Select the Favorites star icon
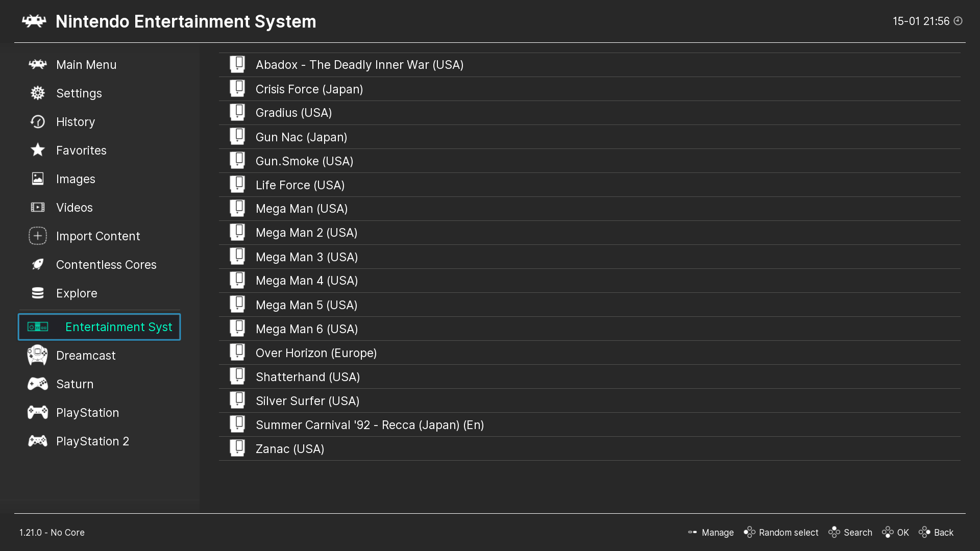 click(x=37, y=150)
